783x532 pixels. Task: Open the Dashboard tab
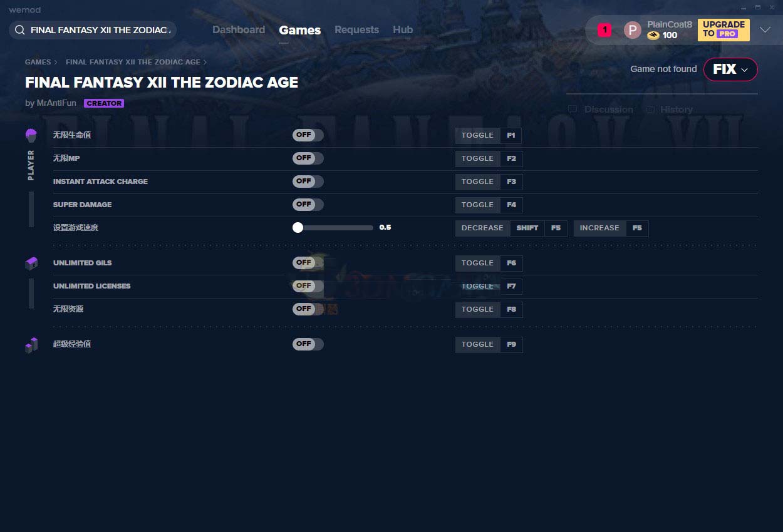point(239,29)
